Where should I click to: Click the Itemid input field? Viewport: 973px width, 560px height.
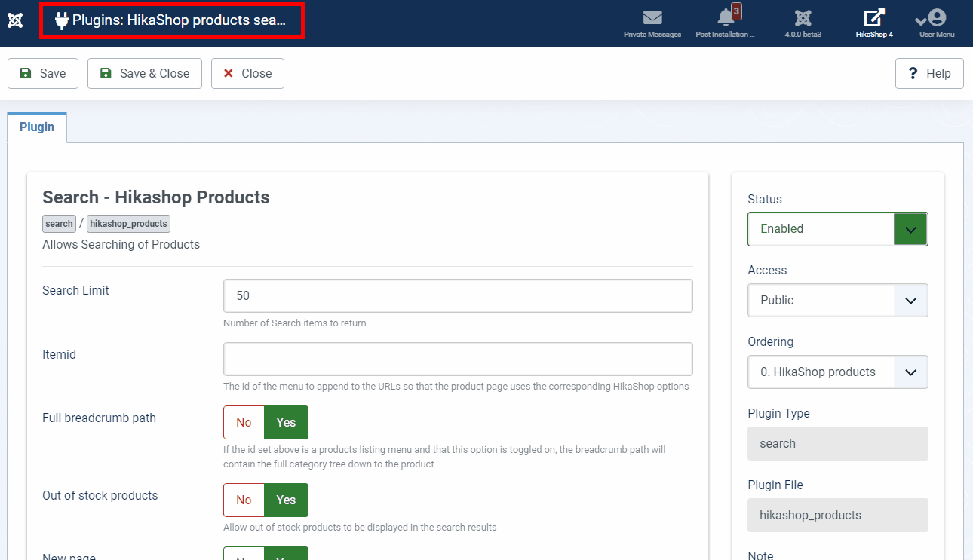[458, 359]
